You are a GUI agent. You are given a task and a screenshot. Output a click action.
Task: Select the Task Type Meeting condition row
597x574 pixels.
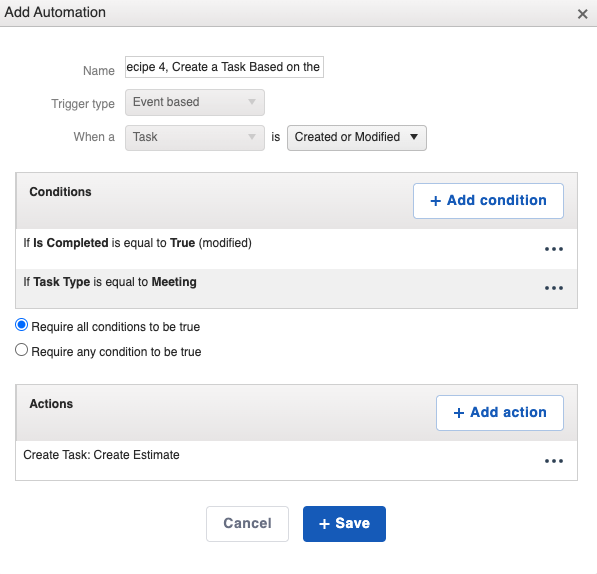tap(296, 288)
